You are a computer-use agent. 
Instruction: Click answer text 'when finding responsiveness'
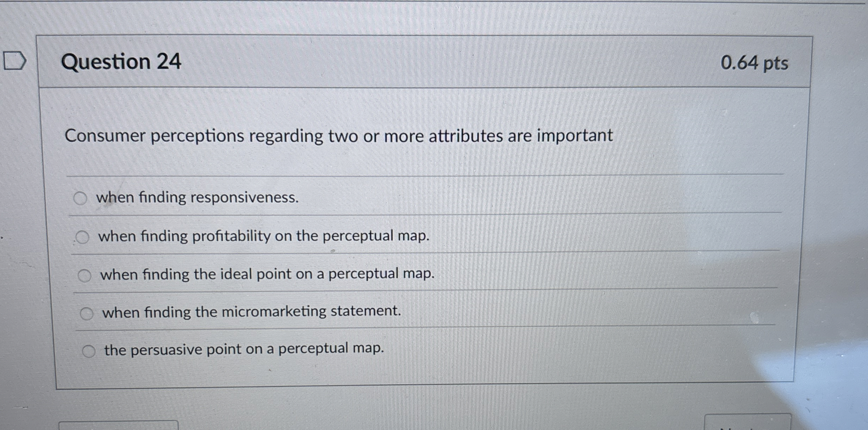point(197,198)
